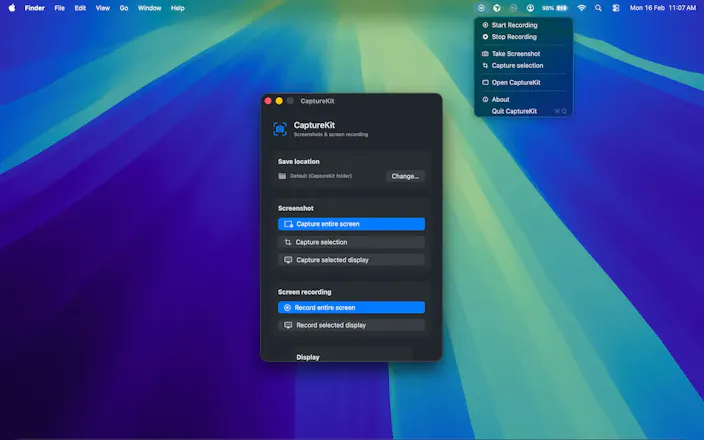The height and width of the screenshot is (440, 704).
Task: Click Record entire screen button
Action: pos(351,308)
